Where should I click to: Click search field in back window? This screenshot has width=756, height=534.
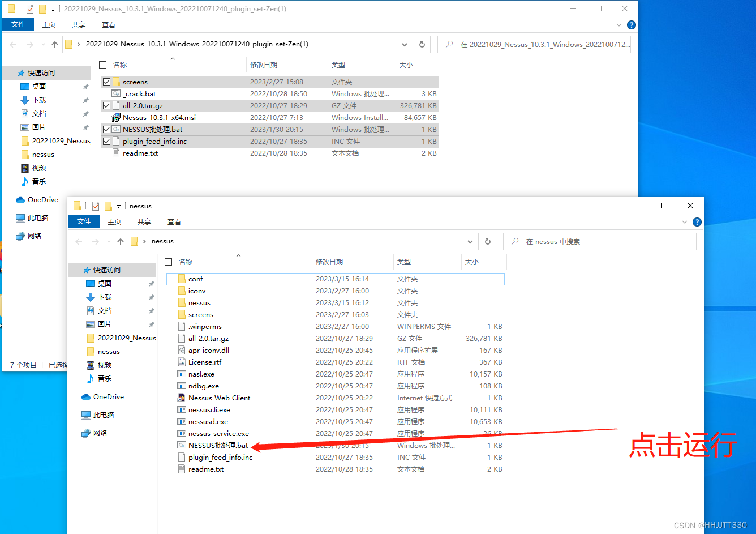coord(534,45)
